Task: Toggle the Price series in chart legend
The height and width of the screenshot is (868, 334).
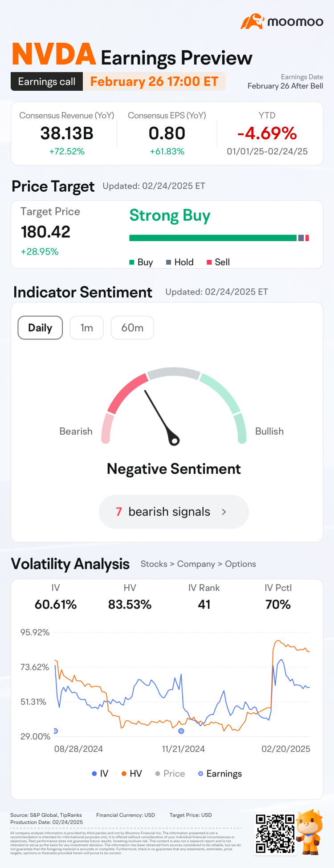Action: (x=170, y=774)
